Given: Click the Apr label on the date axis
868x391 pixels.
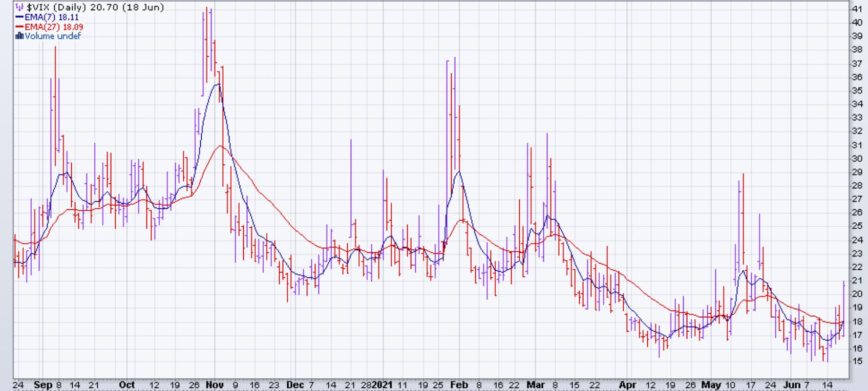Looking at the screenshot, I should coord(627,385).
